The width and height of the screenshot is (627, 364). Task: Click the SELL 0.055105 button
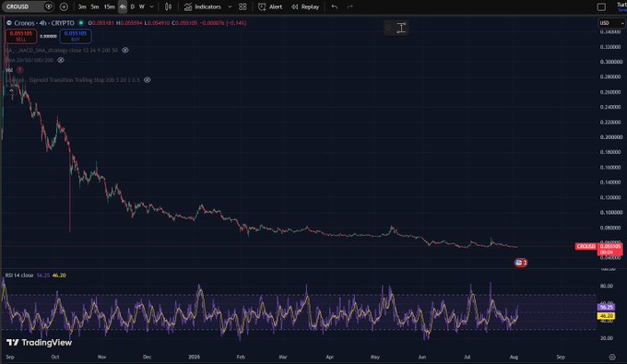[x=21, y=36]
